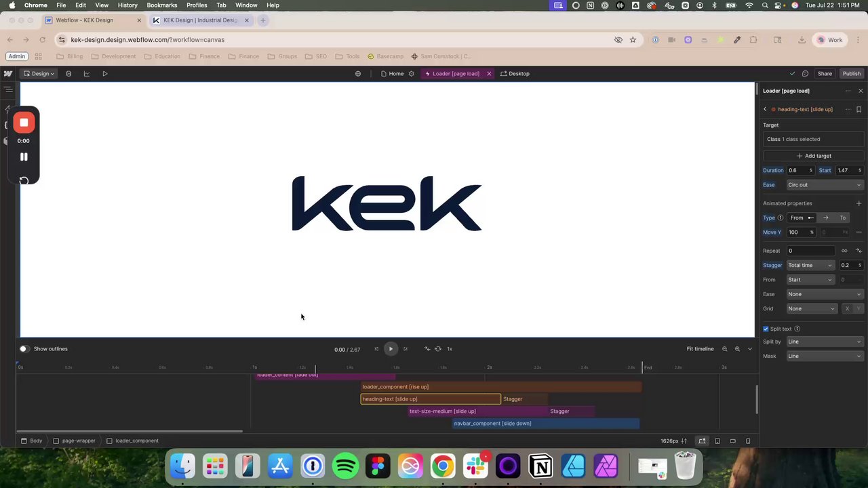Collapse timeline panel with chevron
The width and height of the screenshot is (868, 488).
tap(749, 349)
